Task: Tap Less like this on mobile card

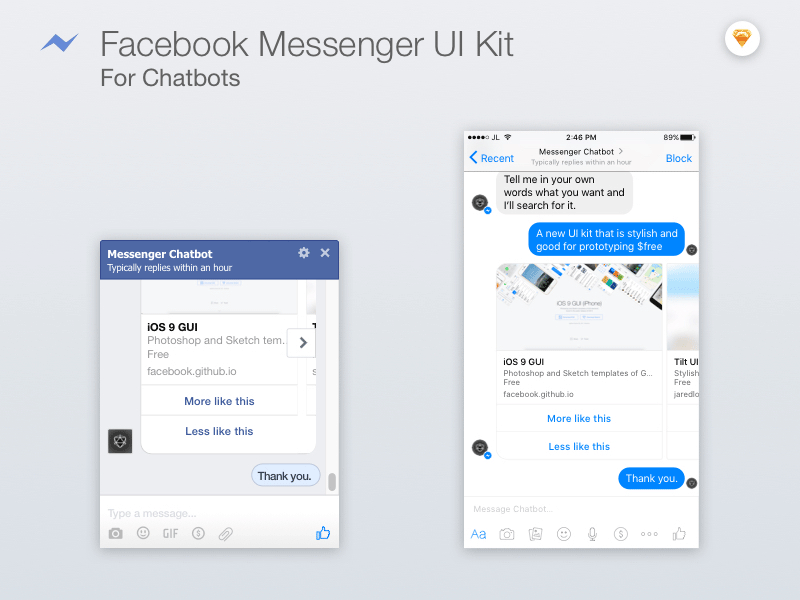Action: [579, 446]
